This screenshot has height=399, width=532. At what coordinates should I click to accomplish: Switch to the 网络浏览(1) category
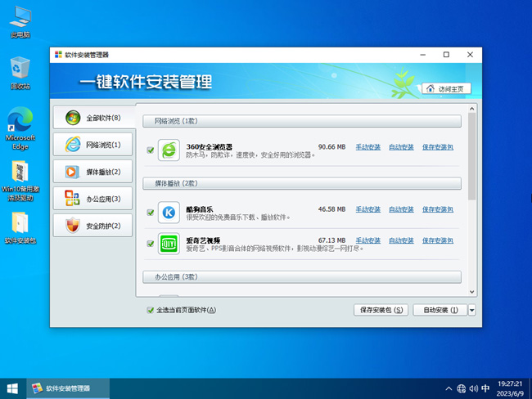[x=92, y=145]
